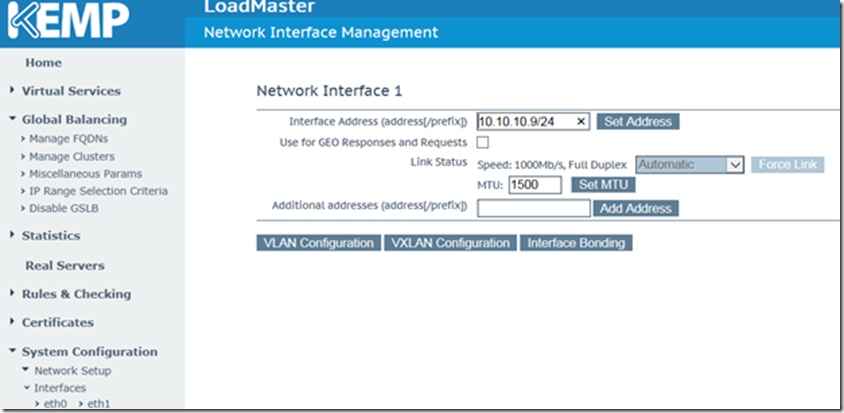Click the Set Address button
The image size is (844, 413).
[638, 122]
